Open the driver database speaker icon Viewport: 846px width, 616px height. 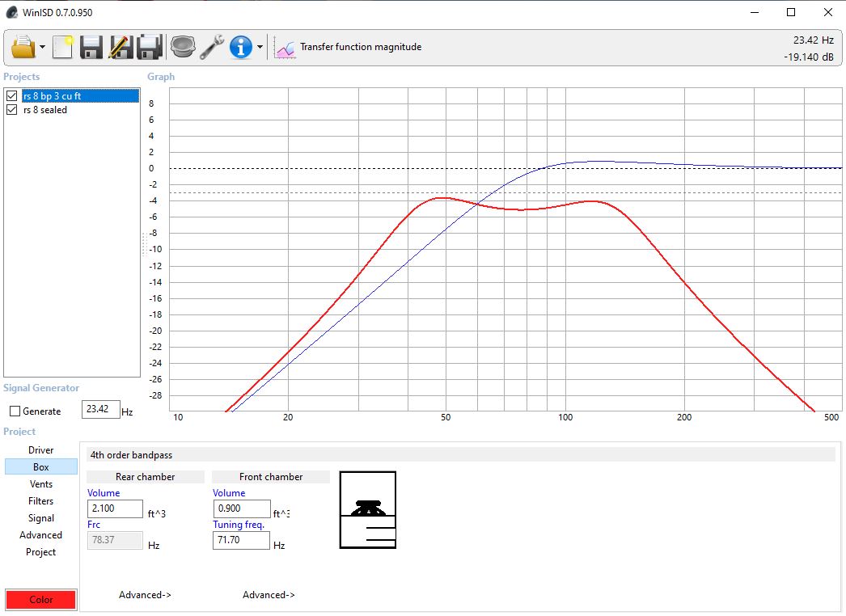tap(183, 47)
